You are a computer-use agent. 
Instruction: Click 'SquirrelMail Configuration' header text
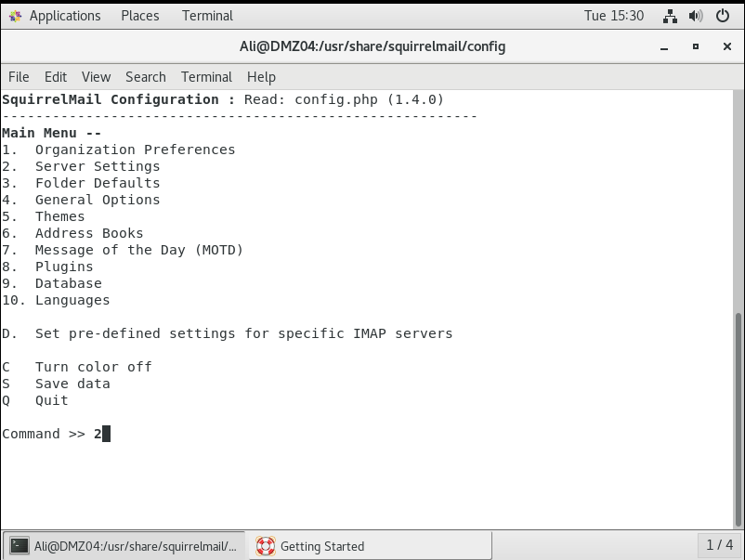111,99
